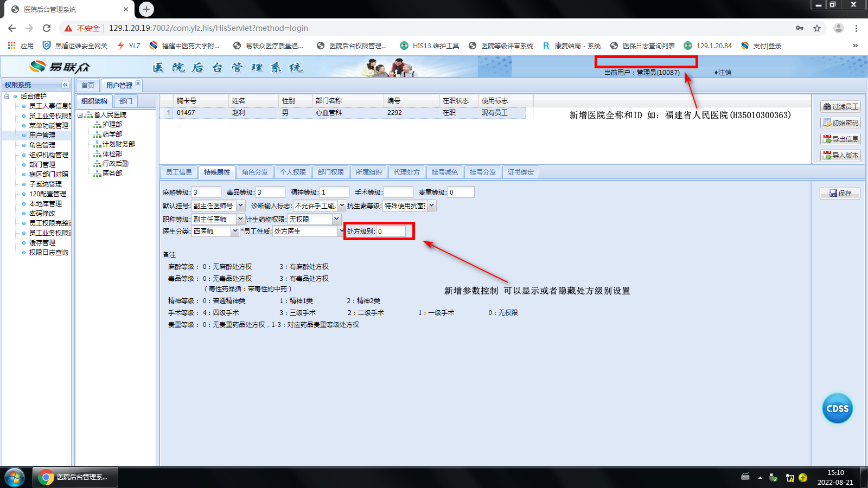Open a new browser tab
The width and height of the screenshot is (868, 488).
pos(146,9)
